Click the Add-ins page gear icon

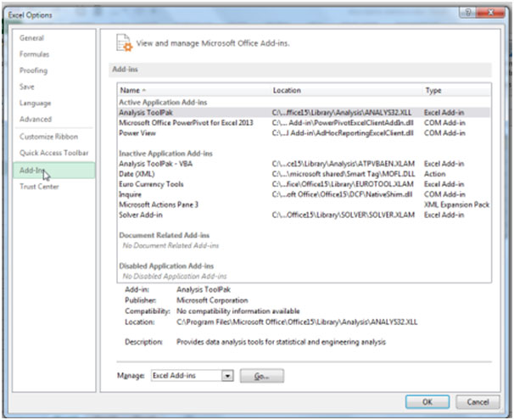tap(124, 43)
